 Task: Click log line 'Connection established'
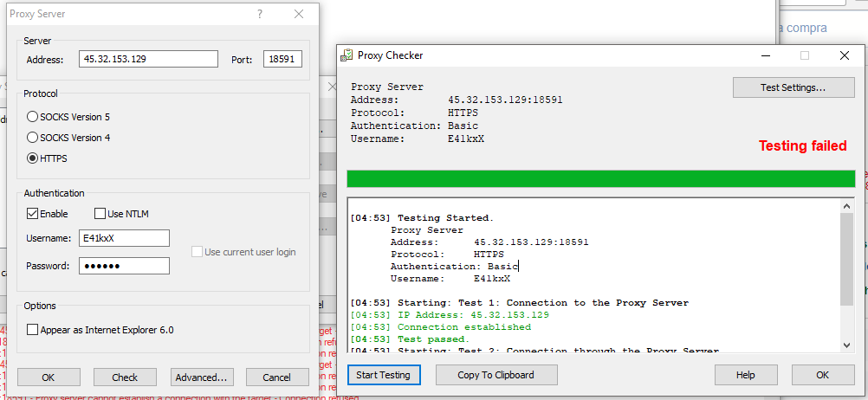(x=441, y=327)
